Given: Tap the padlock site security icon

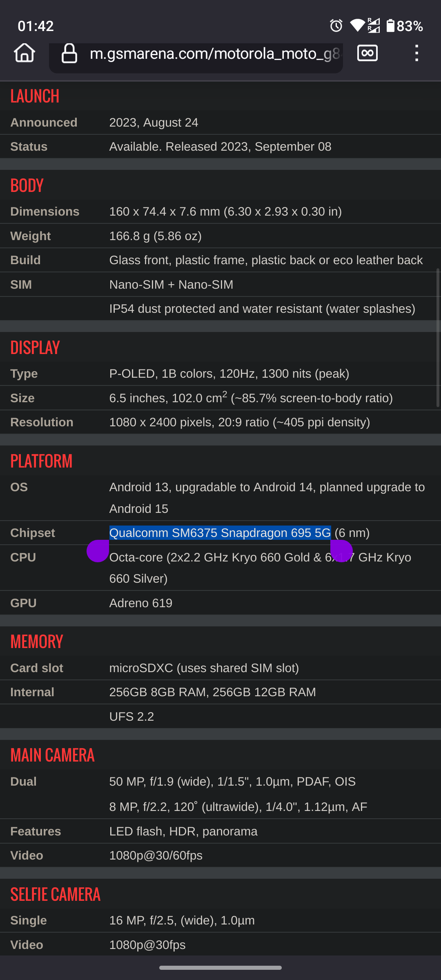Looking at the screenshot, I should pos(69,53).
